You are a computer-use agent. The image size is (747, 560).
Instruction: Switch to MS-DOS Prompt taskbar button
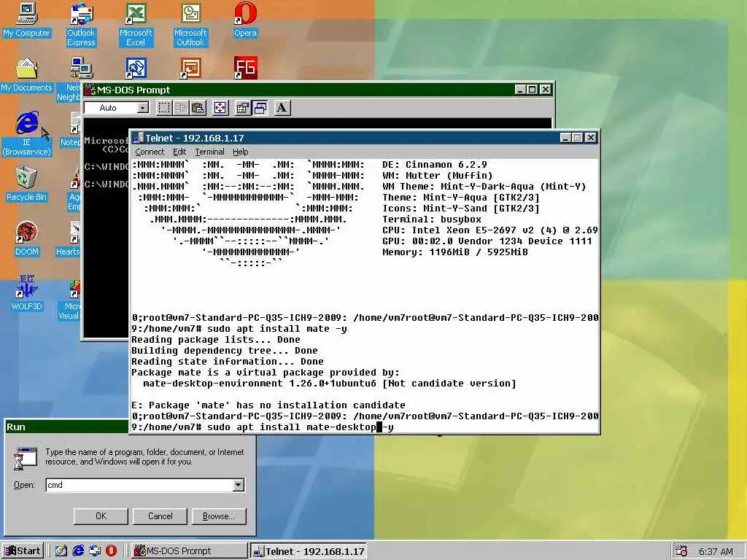coord(188,551)
